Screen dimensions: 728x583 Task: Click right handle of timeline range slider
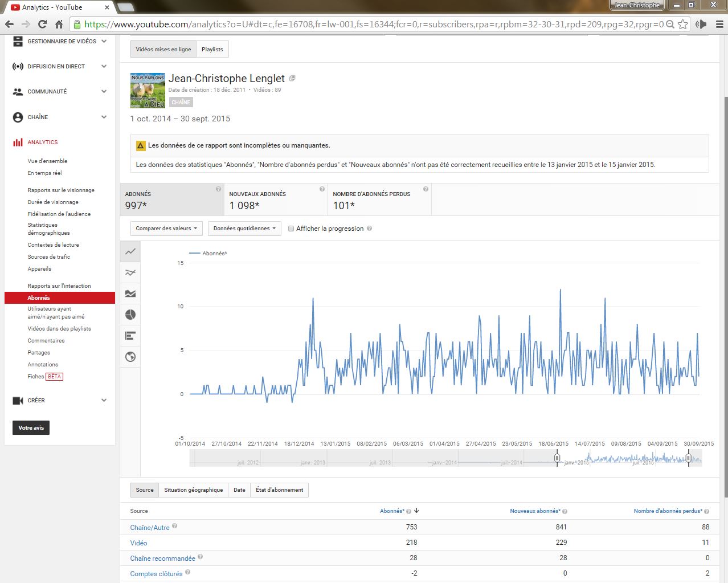[688, 458]
